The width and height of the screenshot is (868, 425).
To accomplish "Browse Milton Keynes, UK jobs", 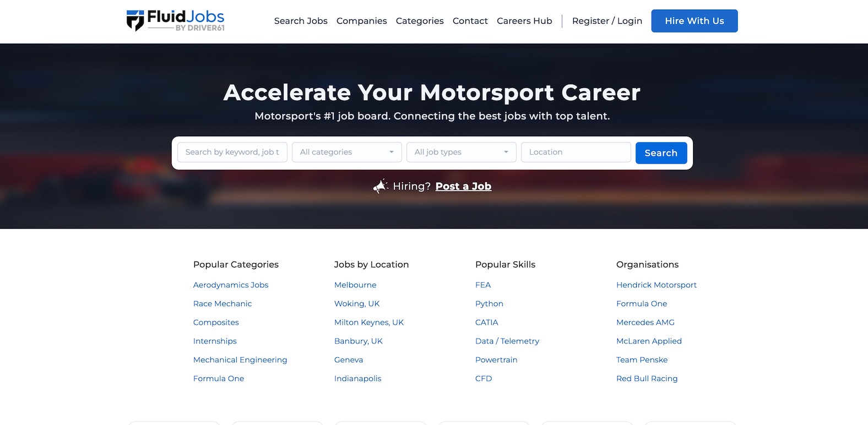I will coord(369,323).
